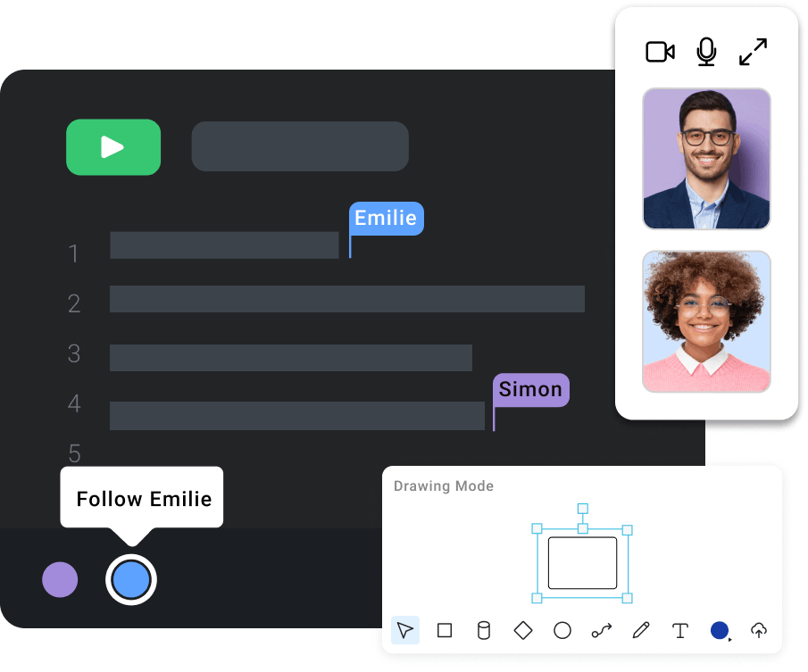Select the woman's video thumbnail
This screenshot has height=672, width=808.
click(x=706, y=321)
